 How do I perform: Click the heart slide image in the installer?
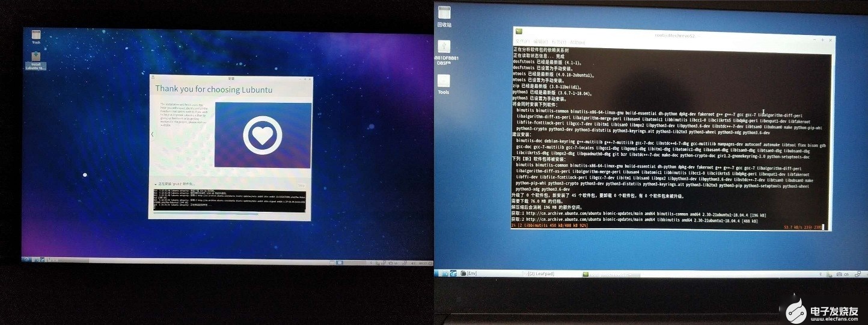click(x=262, y=135)
